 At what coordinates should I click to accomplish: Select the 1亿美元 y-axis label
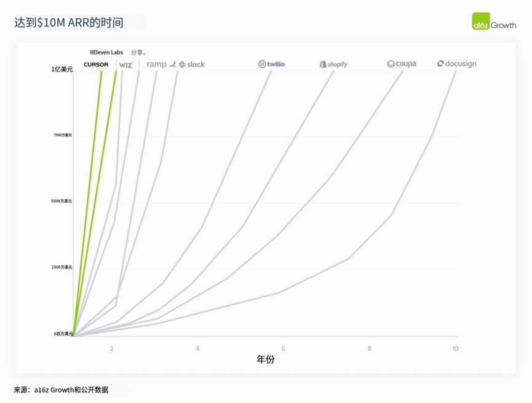62,69
